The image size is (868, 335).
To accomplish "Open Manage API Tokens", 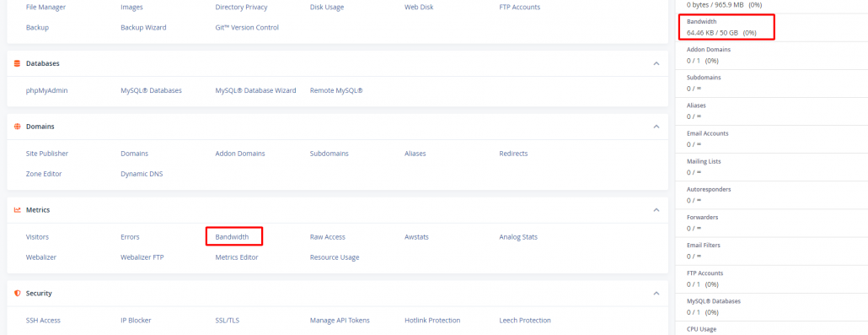I will (x=340, y=320).
